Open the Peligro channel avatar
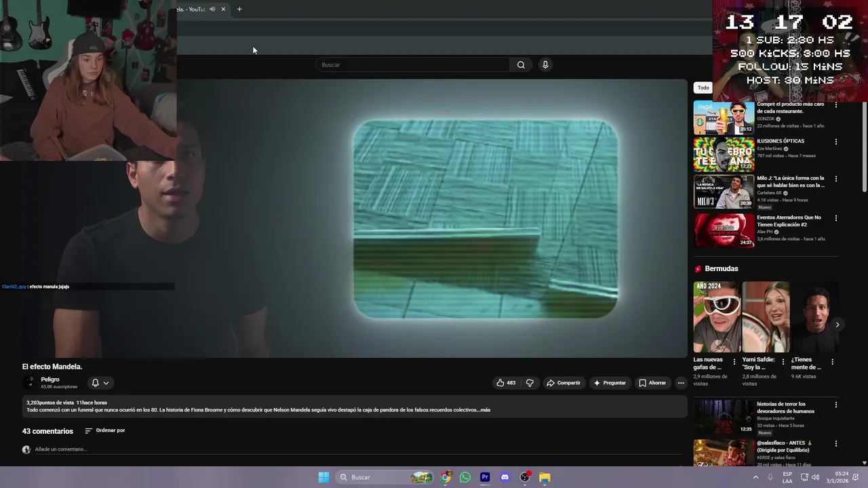This screenshot has width=868, height=488. pos(28,383)
